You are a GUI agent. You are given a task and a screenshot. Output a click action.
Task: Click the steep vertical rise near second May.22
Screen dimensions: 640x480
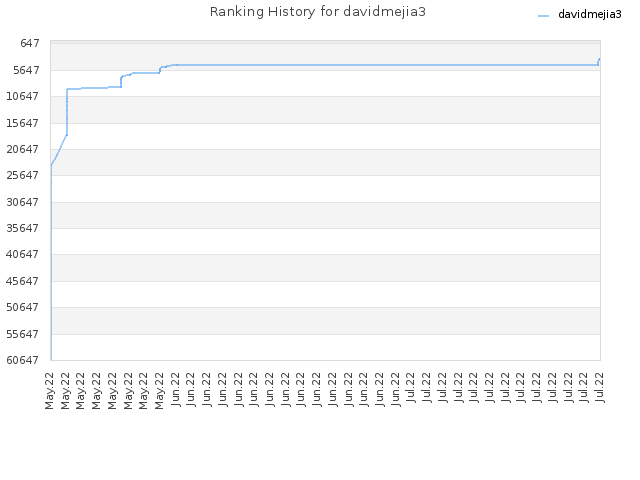click(67, 112)
